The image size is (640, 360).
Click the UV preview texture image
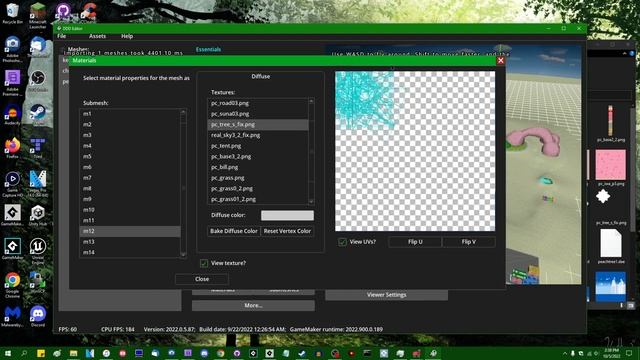415,151
